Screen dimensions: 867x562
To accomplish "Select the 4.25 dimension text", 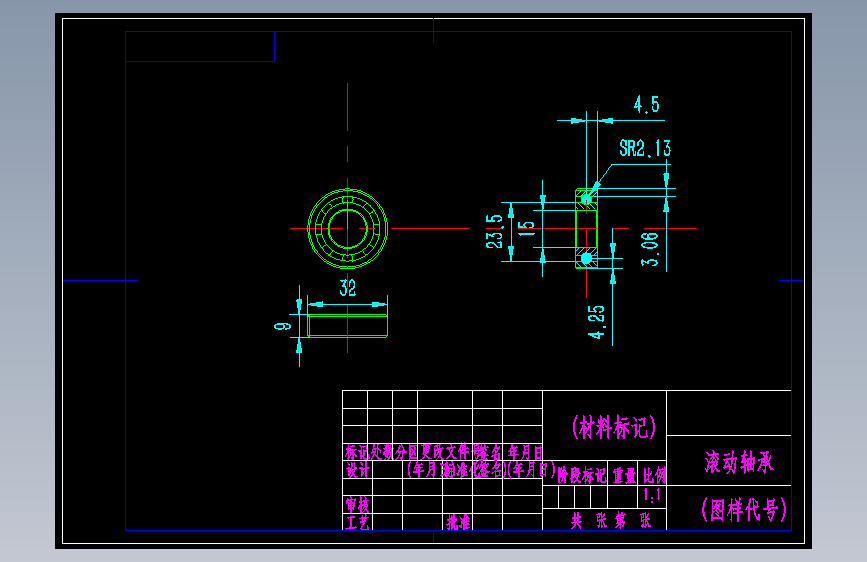I will (597, 322).
